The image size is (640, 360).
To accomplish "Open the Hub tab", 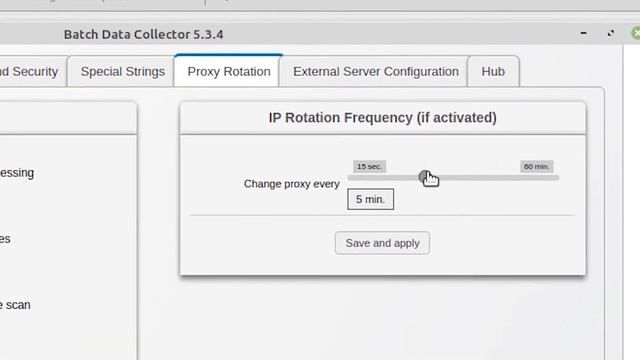I will [x=493, y=71].
